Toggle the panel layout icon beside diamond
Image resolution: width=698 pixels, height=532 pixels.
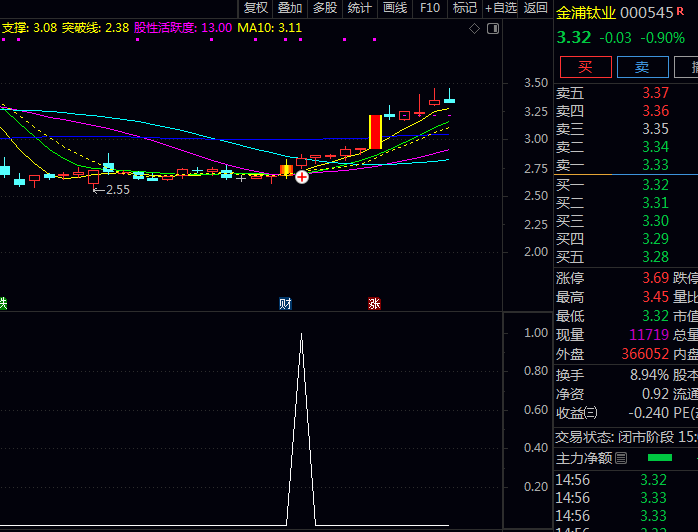[x=492, y=28]
